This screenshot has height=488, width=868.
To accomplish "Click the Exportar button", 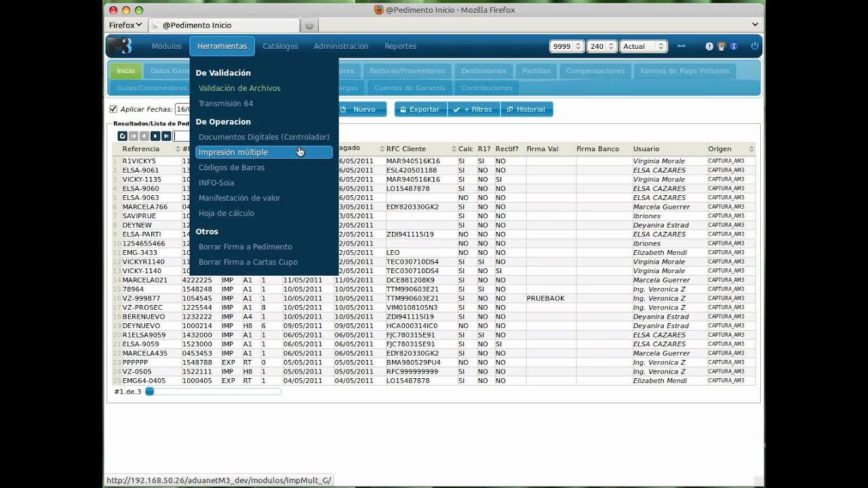I will 421,109.
